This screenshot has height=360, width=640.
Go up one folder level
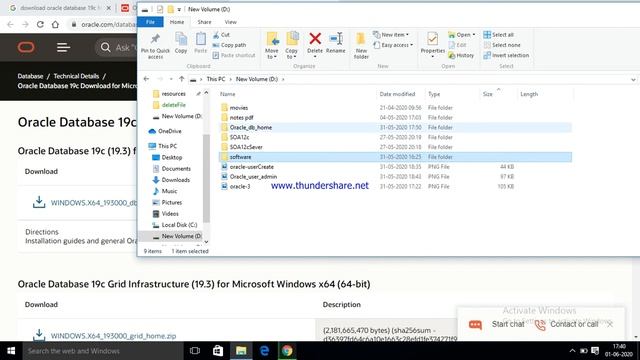pos(182,79)
